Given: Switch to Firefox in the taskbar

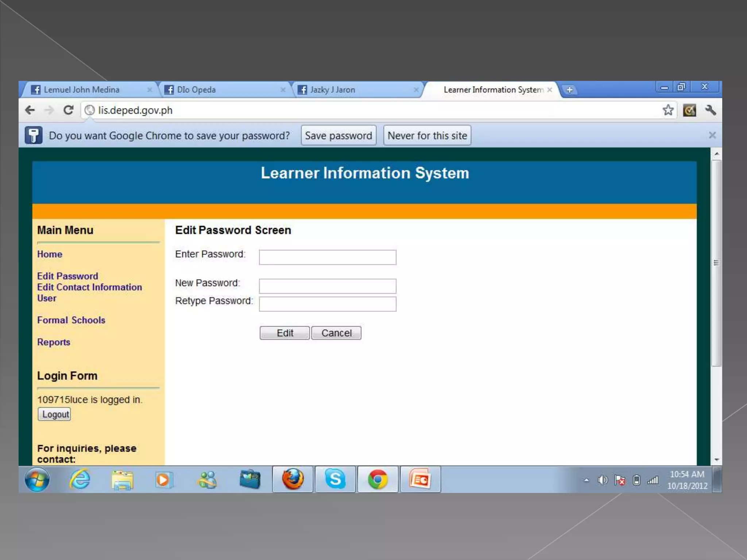Looking at the screenshot, I should pyautogui.click(x=293, y=479).
